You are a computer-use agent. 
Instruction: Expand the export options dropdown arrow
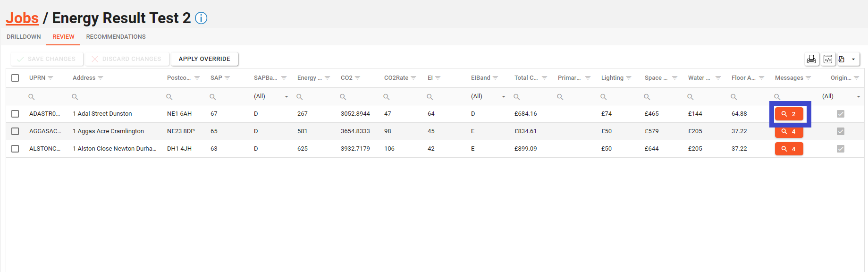853,59
